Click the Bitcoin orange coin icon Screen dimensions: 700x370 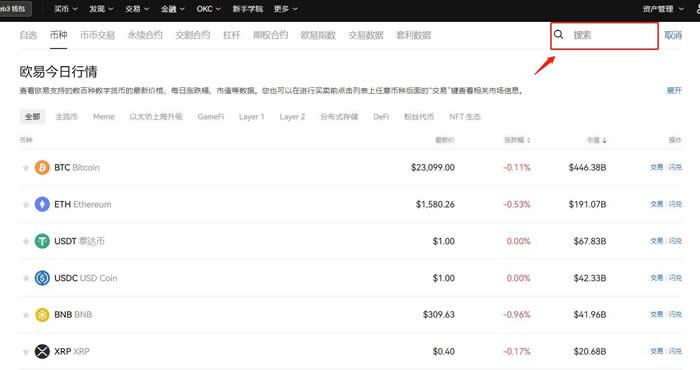tap(42, 167)
